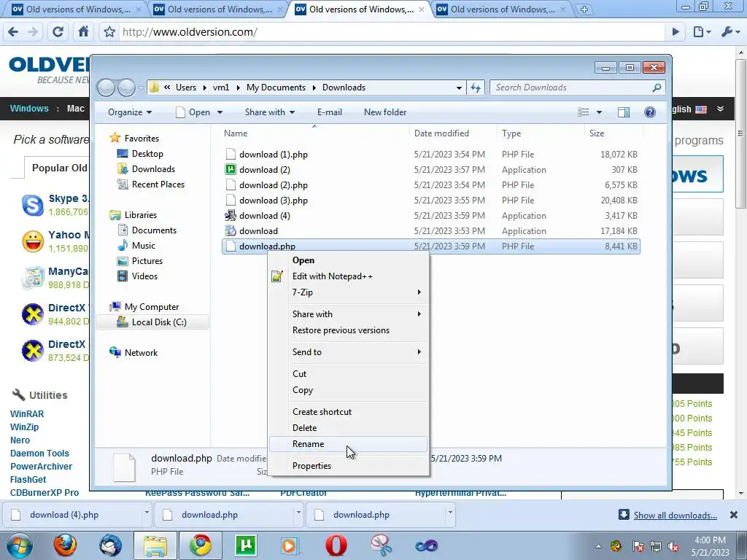Click the E-mail toolbar button
The image size is (747, 560).
click(330, 112)
